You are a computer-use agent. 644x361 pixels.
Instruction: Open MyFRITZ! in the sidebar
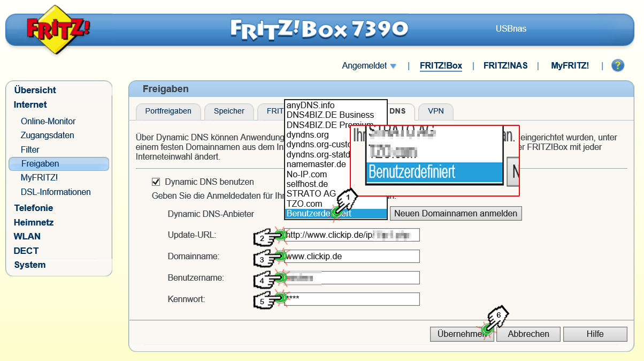(x=39, y=177)
